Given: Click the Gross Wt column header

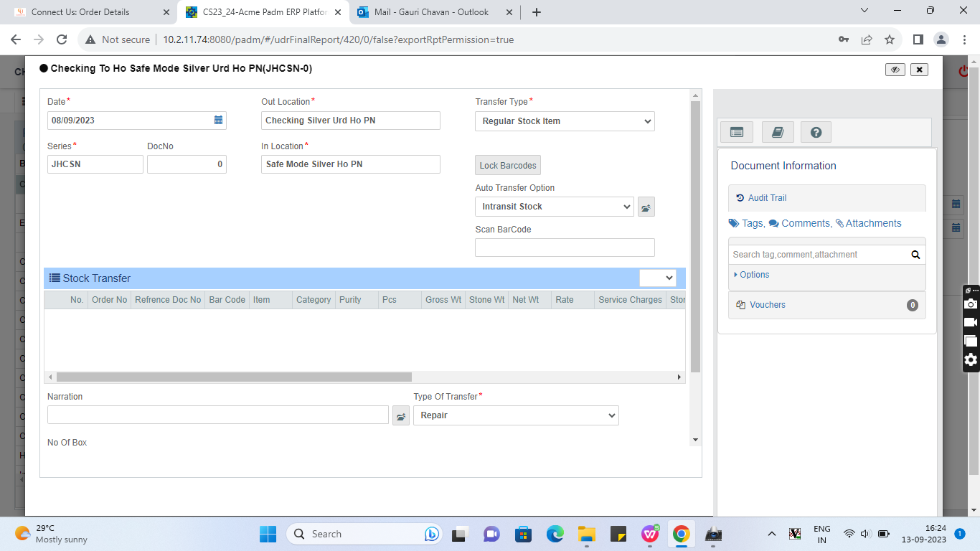Looking at the screenshot, I should (x=443, y=300).
